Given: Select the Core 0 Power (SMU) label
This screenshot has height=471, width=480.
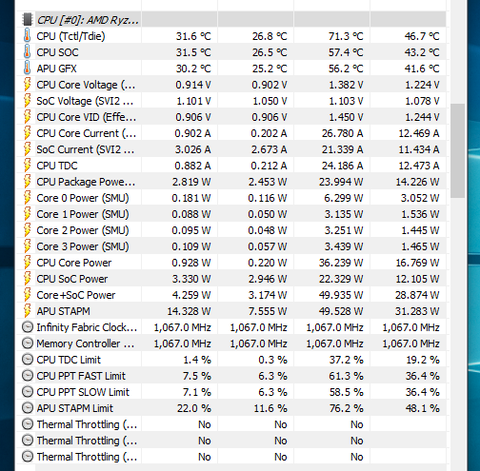Looking at the screenshot, I should 83,198.
